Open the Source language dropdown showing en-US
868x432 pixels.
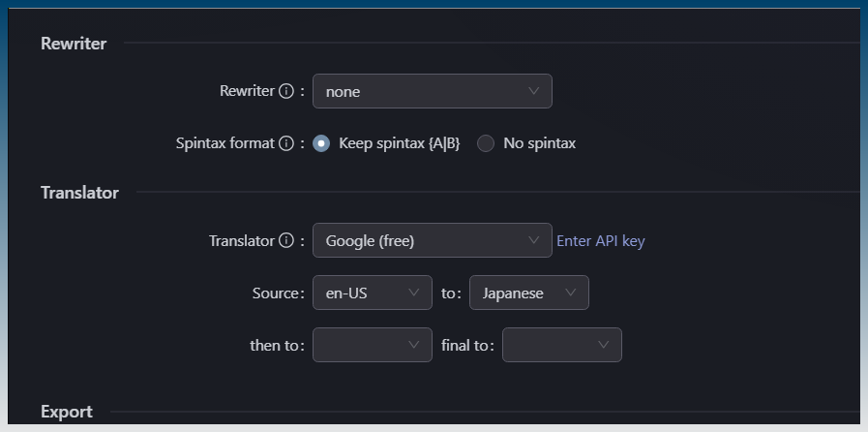(372, 293)
